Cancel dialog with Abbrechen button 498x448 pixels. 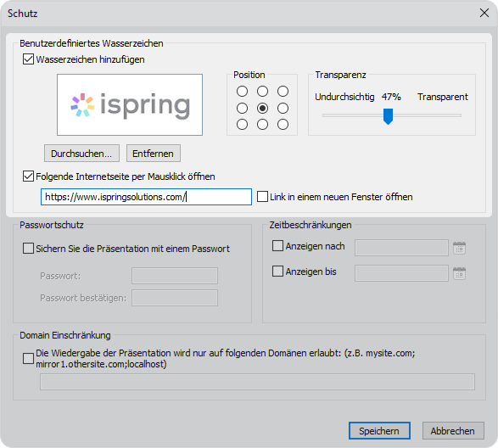453,431
